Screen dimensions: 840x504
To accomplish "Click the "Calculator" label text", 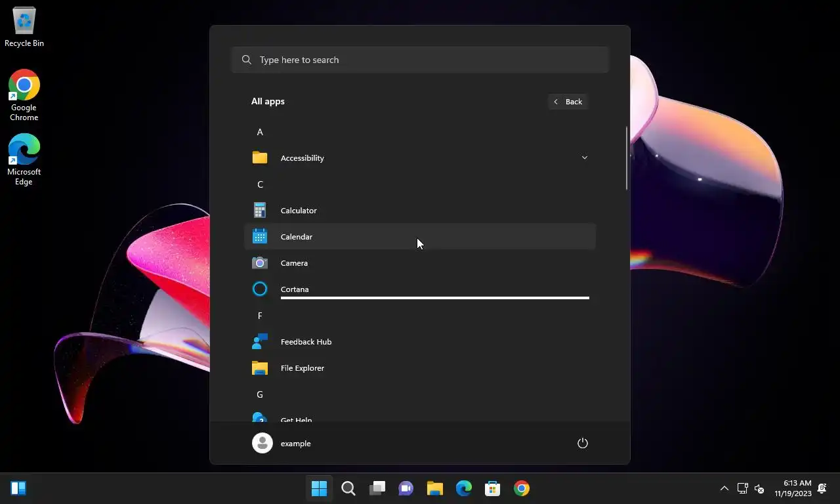I will coord(299,210).
